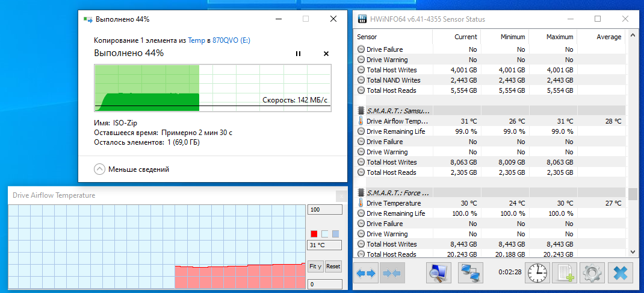Screen dimensions: 644x293
Task: Click the Fit y button
Action: click(x=315, y=266)
